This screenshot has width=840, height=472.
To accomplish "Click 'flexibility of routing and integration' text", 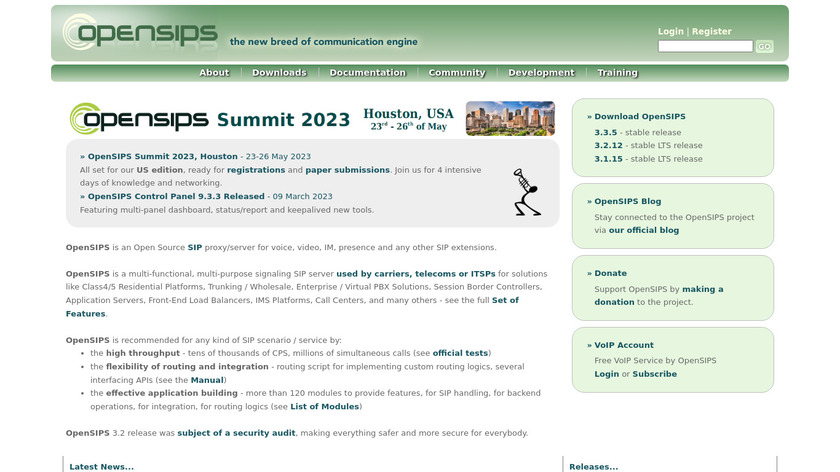I will 187,366.
